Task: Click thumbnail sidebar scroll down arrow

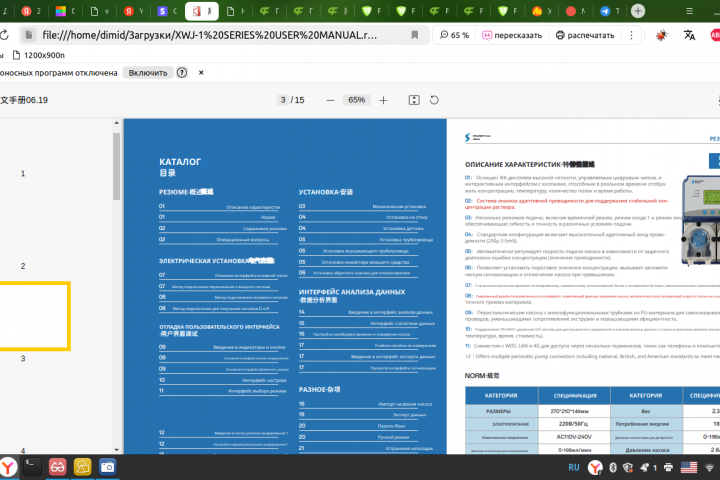Action: tap(116, 450)
